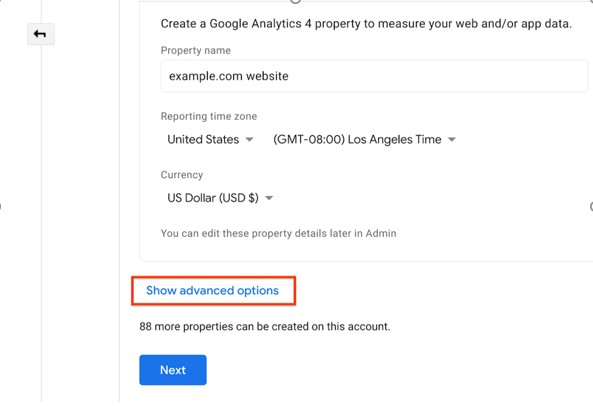Screen dimensions: 593x406
Task: Click the 'edit these property details later' note
Action: click(278, 233)
